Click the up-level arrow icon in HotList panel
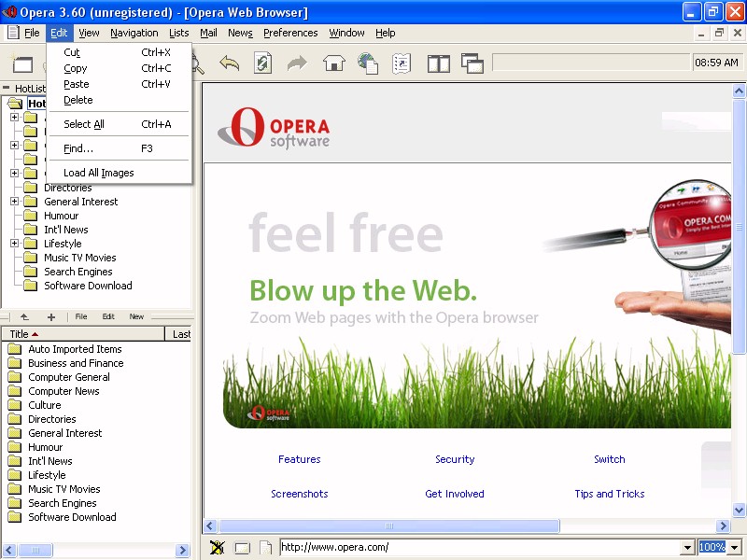 24,316
